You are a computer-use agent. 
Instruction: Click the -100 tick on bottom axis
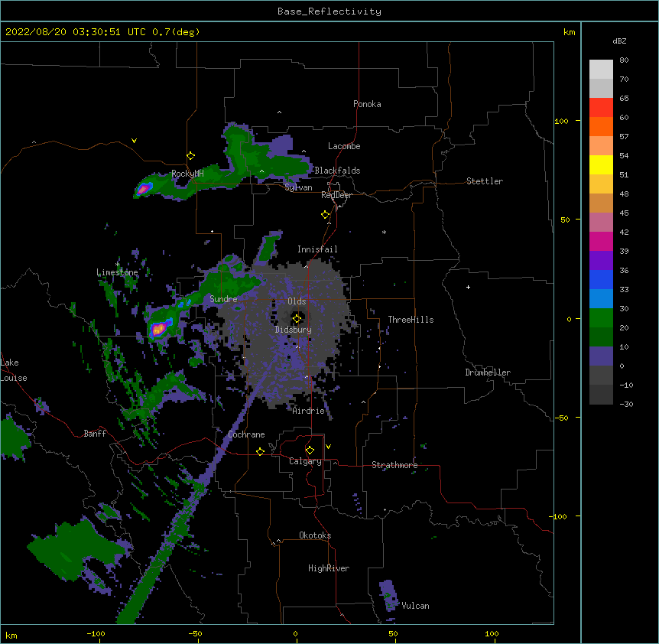click(x=96, y=633)
